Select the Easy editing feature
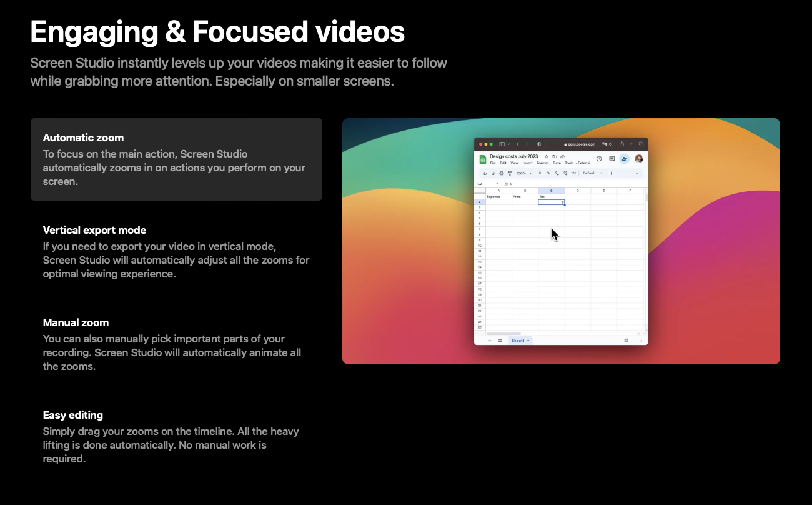Viewport: 812px width, 505px height. coord(176,437)
